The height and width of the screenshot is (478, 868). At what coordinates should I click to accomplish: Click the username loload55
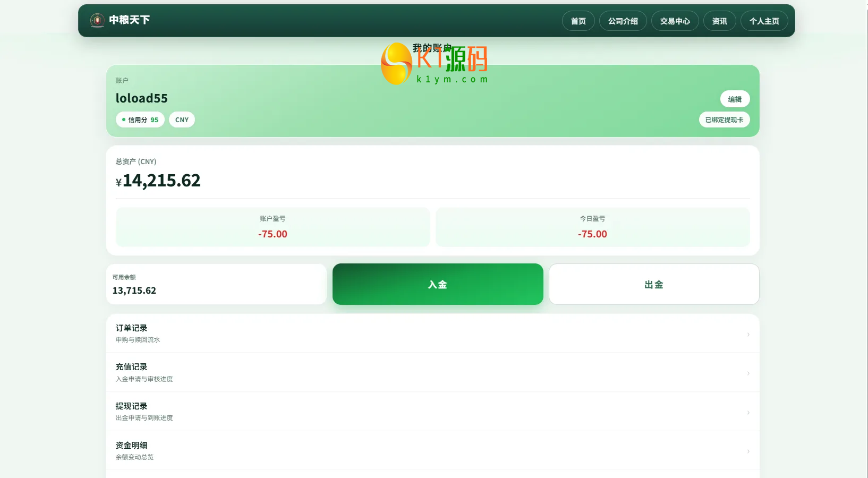(141, 98)
